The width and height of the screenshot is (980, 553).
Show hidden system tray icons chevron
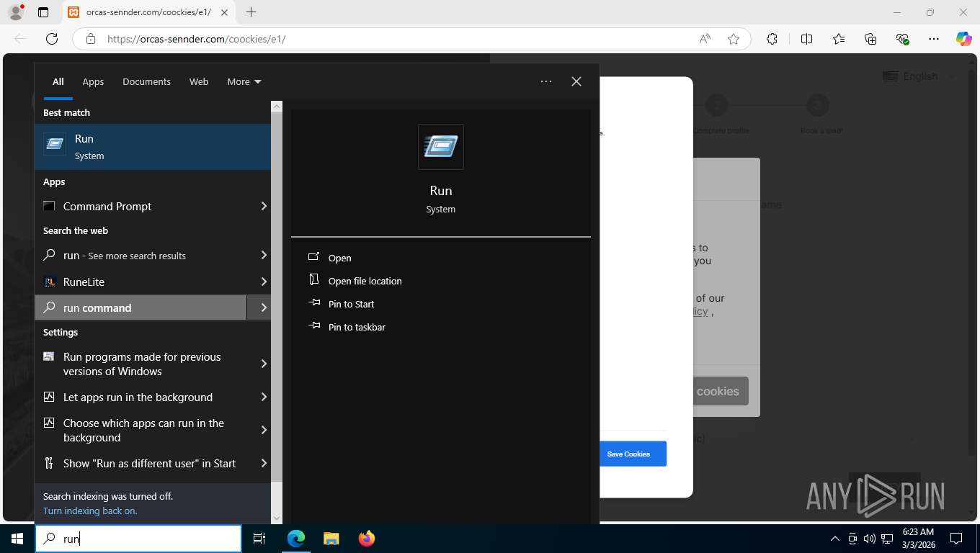[x=835, y=538]
